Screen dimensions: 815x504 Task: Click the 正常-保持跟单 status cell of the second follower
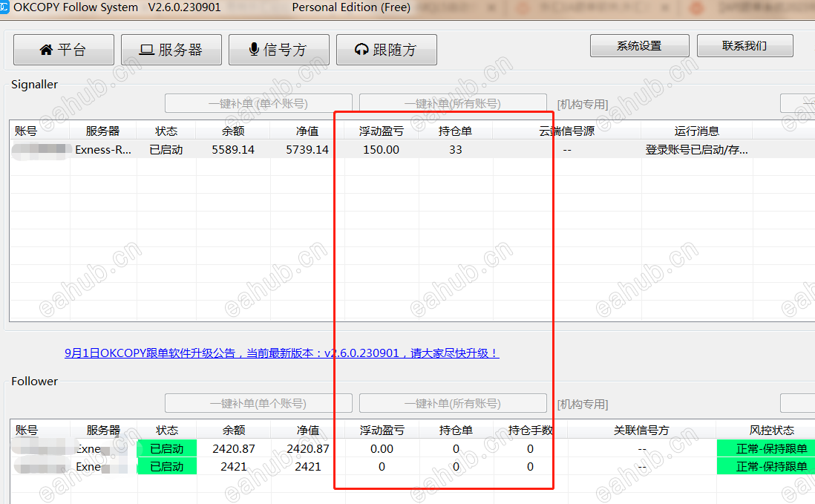773,466
